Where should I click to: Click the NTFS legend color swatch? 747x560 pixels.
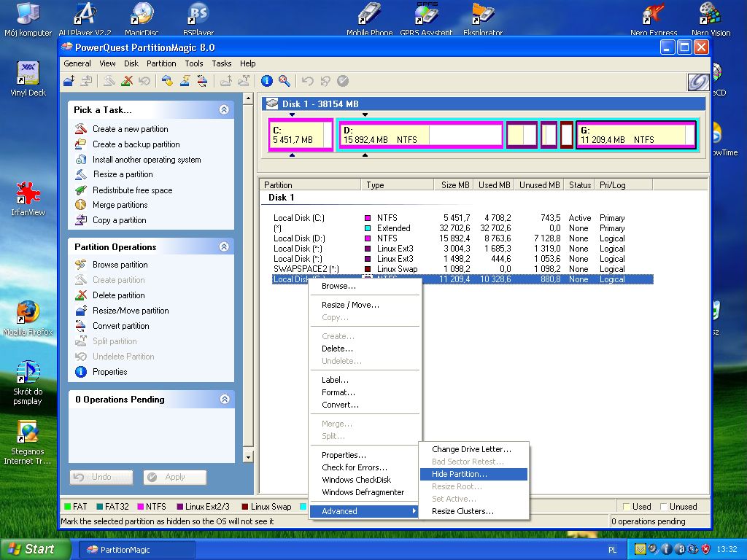(141, 507)
